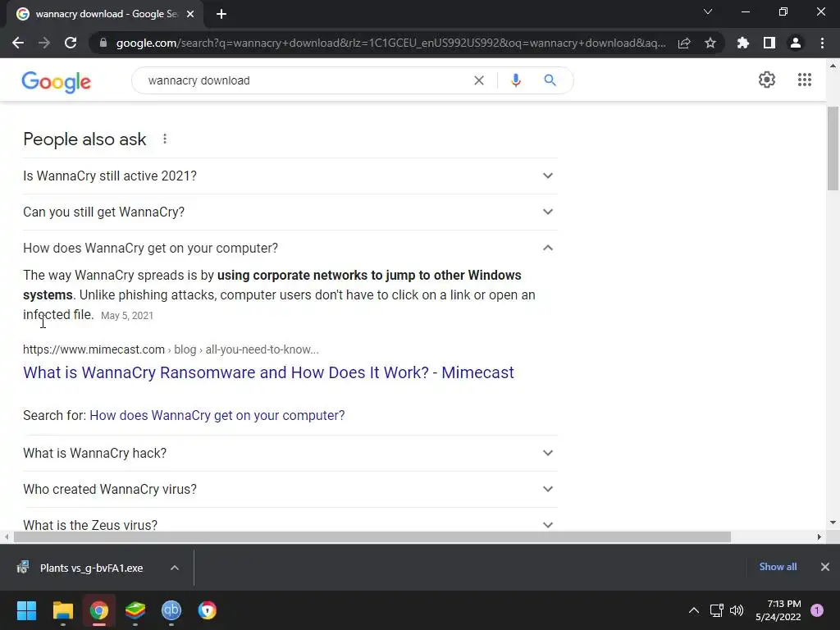The width and height of the screenshot is (840, 630).
Task: Open the tab search chevron in title bar
Action: pos(708,11)
